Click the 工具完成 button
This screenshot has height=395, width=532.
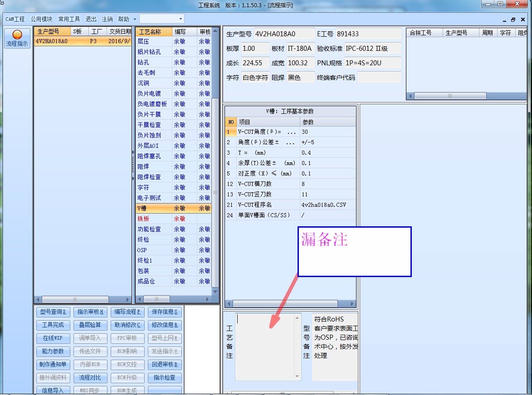click(x=53, y=325)
